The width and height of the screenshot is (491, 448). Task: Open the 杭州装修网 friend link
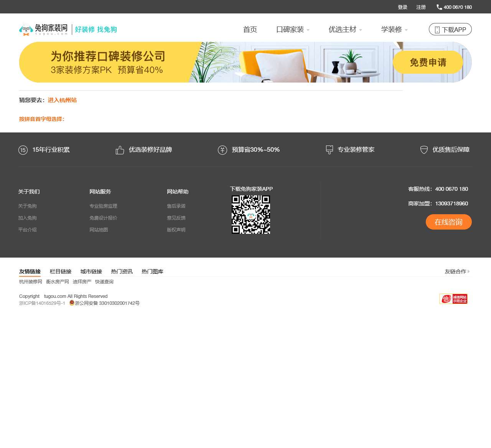coord(31,282)
